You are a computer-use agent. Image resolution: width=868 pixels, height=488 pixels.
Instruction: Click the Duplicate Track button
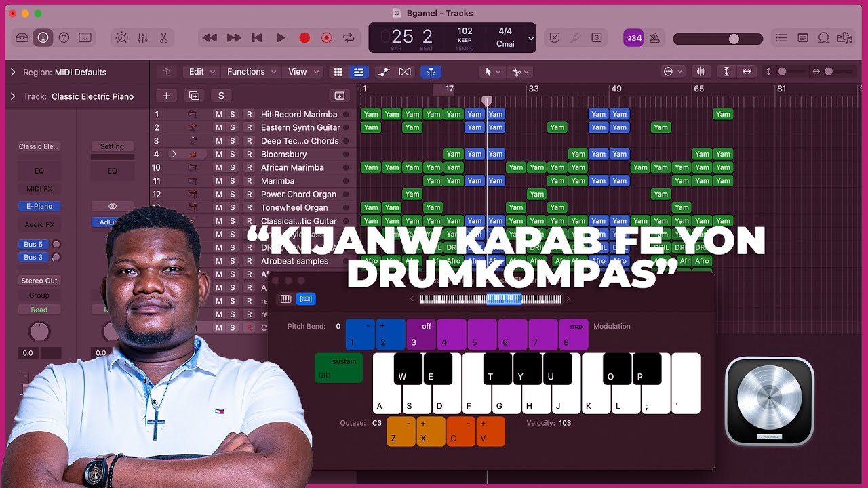(x=194, y=96)
